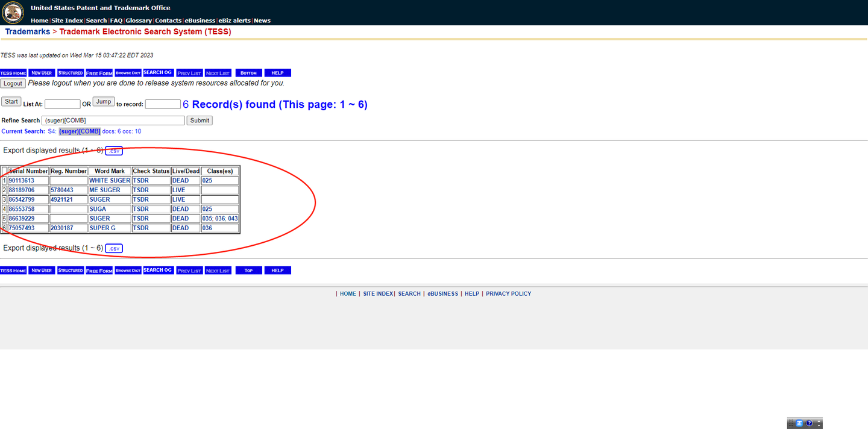
Task: Focus the jump to record field
Action: 163,104
